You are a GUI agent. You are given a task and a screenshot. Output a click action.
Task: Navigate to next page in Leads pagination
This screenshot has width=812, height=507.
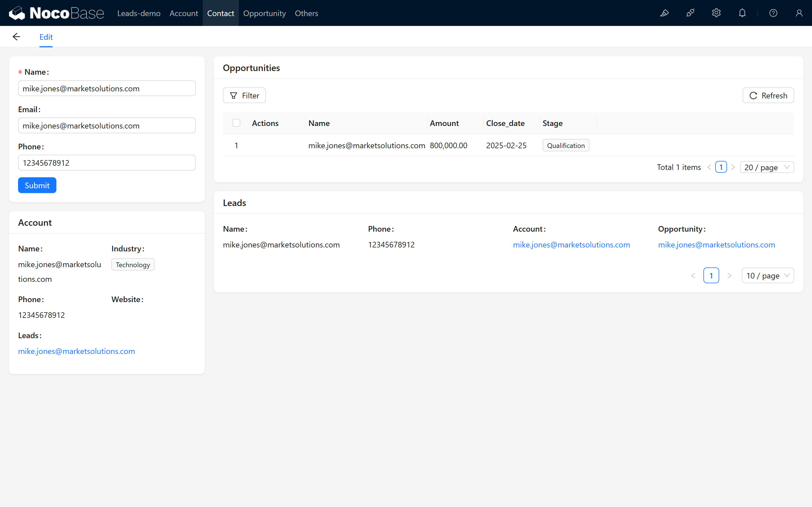coord(730,274)
